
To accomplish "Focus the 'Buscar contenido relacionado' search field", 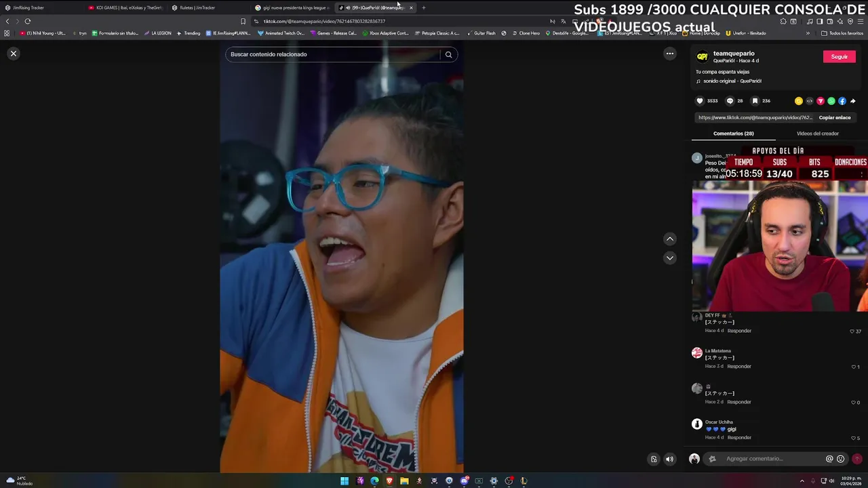I will click(332, 54).
